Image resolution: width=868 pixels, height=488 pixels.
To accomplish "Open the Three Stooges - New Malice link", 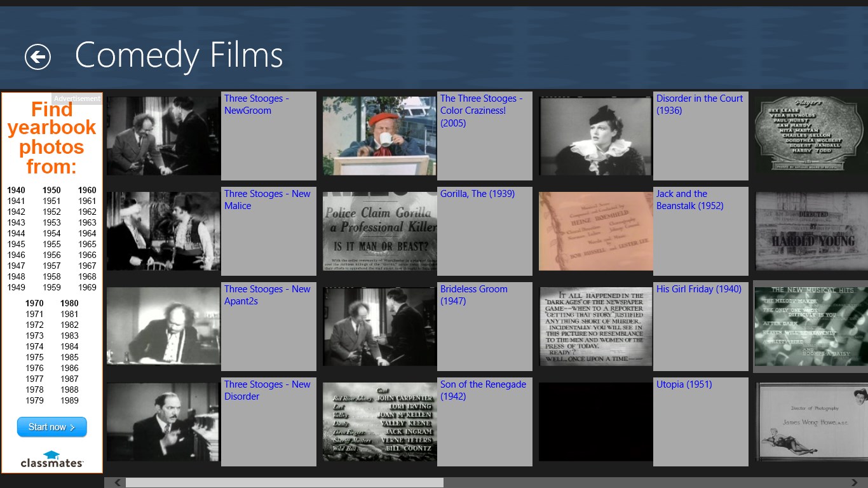I will point(268,200).
